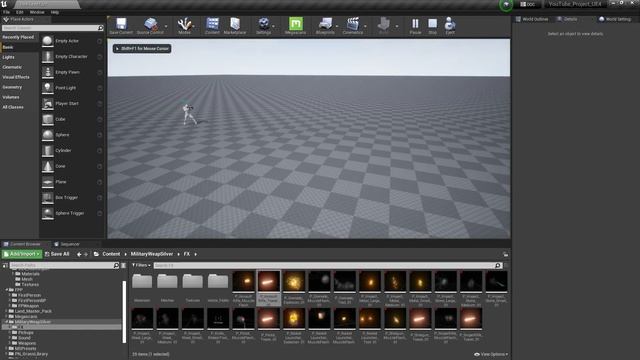Select the All Classes category
The image size is (640, 360).
click(x=13, y=107)
